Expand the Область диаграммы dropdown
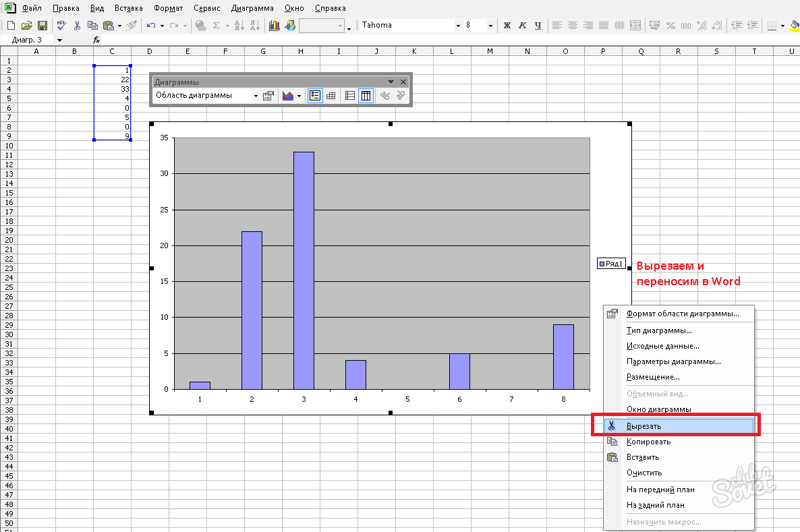The width and height of the screenshot is (800, 532). click(x=256, y=96)
